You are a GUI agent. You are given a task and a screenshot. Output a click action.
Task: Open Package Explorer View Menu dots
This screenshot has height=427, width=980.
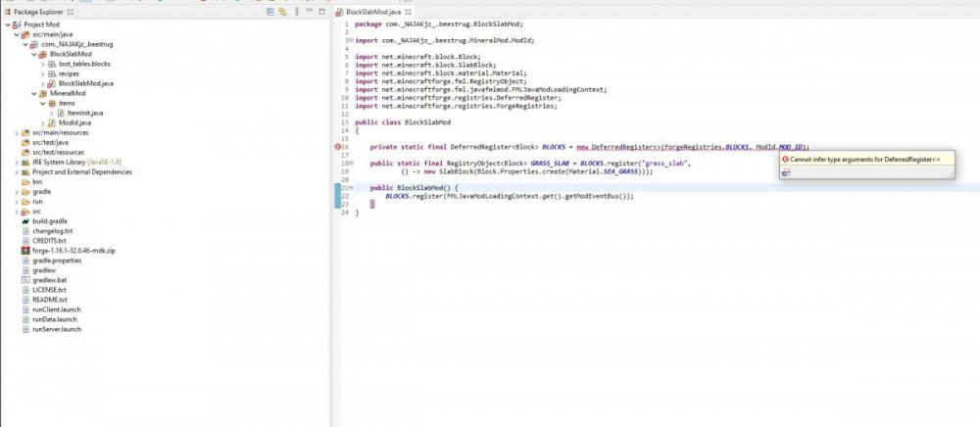tap(296, 12)
